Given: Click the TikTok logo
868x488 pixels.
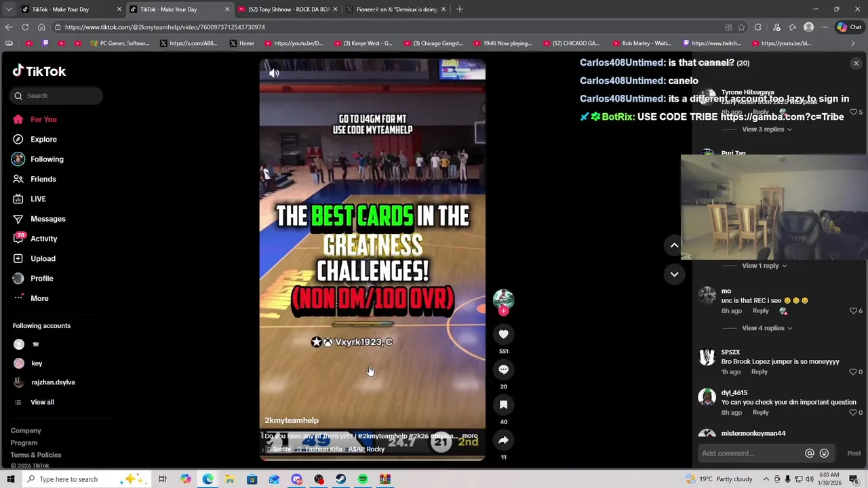Looking at the screenshot, I should [x=39, y=71].
